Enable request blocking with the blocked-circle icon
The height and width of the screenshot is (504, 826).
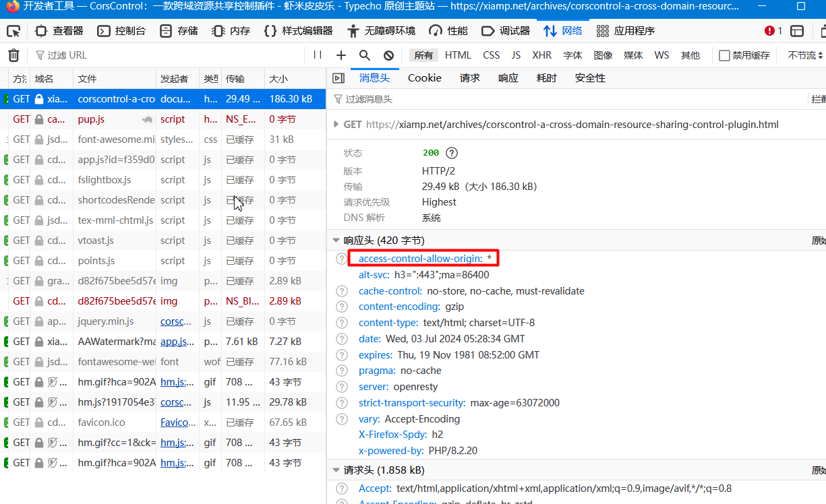click(388, 55)
